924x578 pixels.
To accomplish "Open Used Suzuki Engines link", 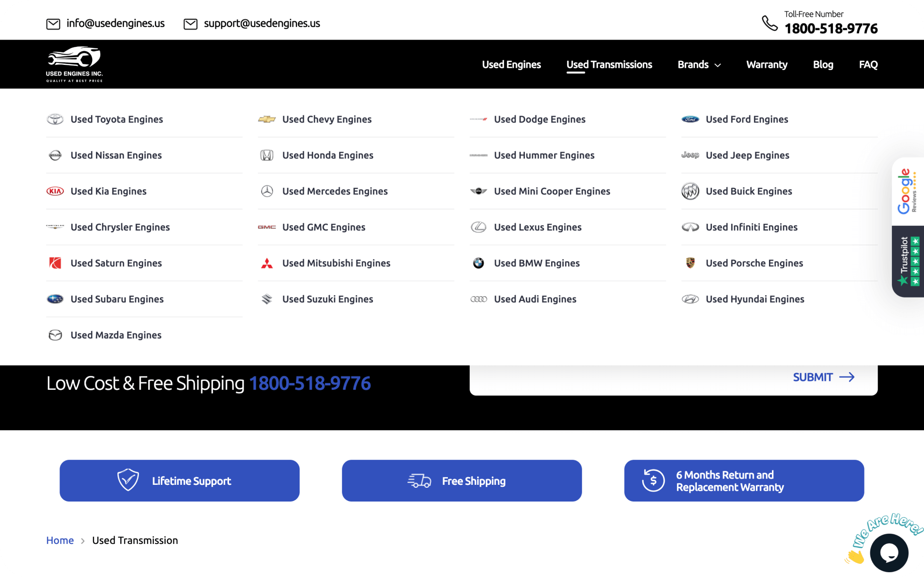I will 327,299.
